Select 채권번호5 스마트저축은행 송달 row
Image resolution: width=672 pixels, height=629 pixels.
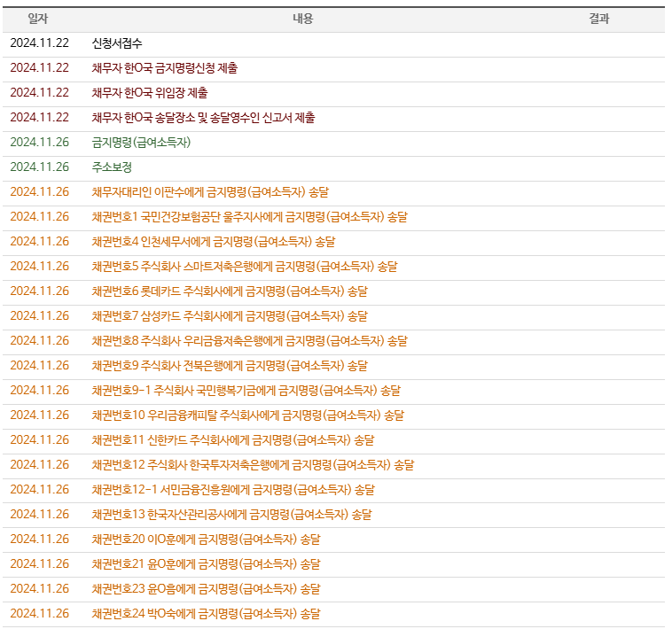[333, 267]
